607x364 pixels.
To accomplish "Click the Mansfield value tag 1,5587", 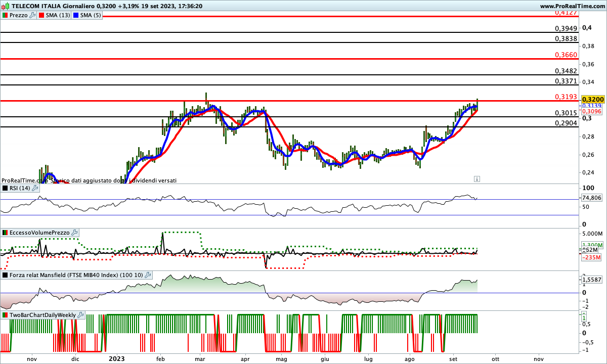I will [592, 279].
